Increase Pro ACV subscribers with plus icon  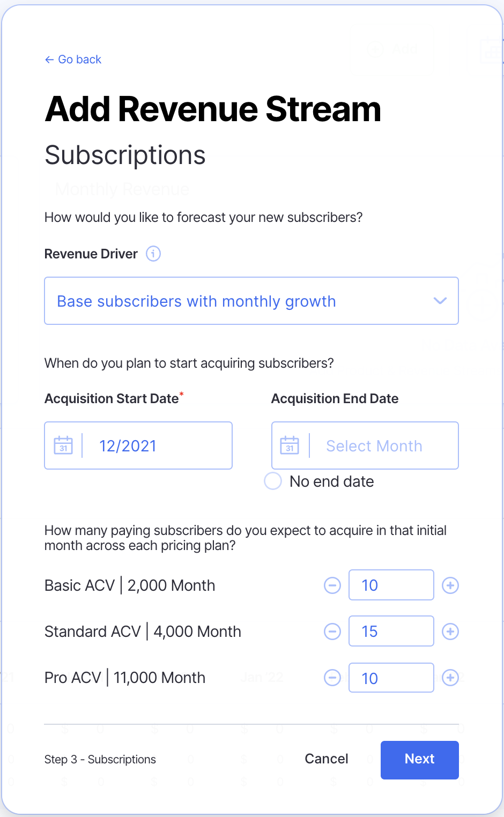click(x=450, y=678)
